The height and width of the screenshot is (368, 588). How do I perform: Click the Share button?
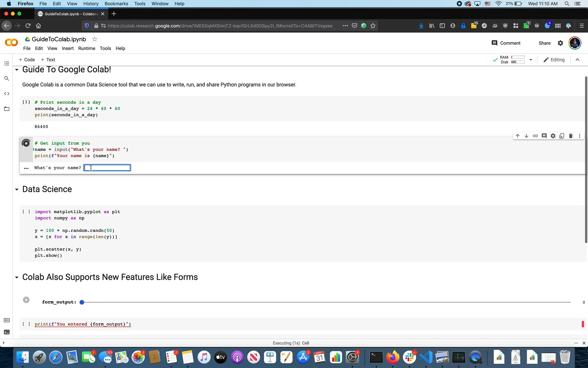pos(544,43)
